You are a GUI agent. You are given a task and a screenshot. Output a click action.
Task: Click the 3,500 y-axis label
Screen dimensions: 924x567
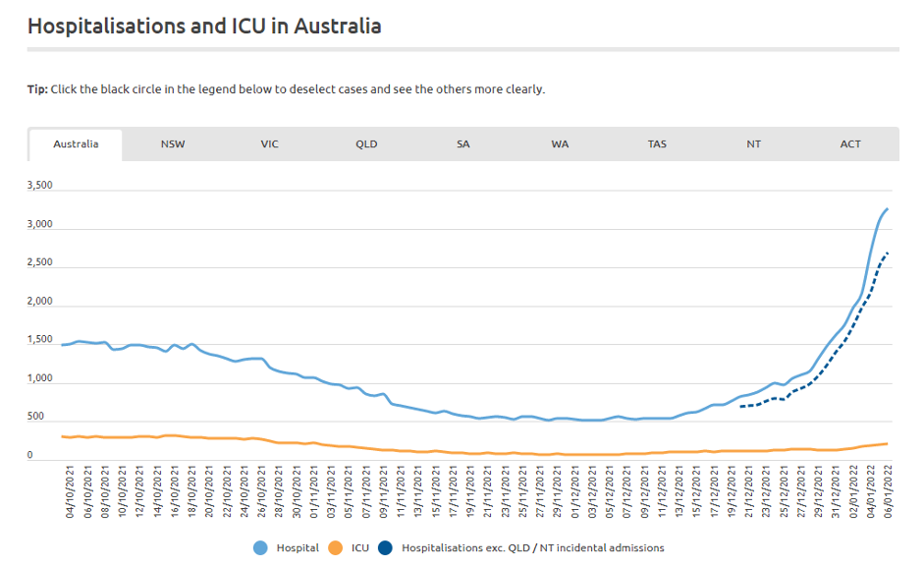[40, 186]
